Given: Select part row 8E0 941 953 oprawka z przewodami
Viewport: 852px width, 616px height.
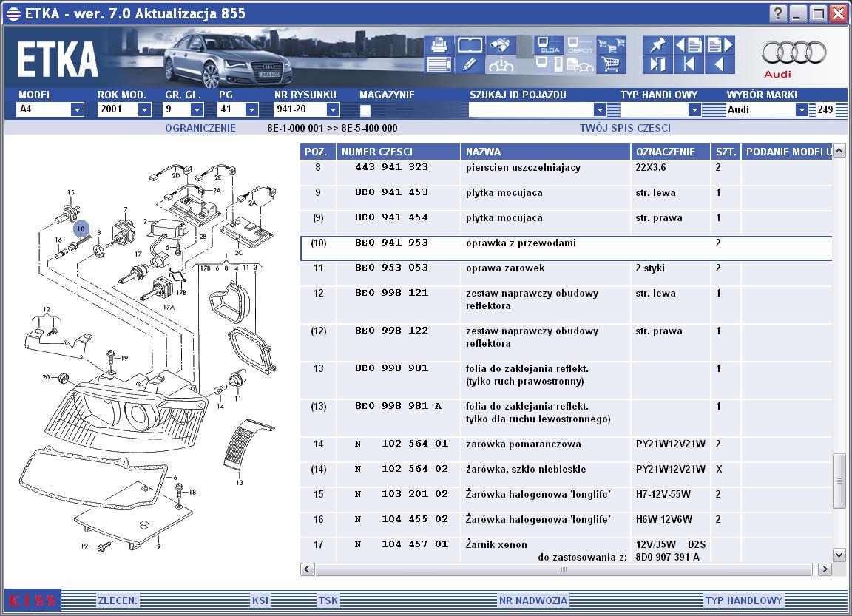Looking at the screenshot, I should [x=567, y=248].
